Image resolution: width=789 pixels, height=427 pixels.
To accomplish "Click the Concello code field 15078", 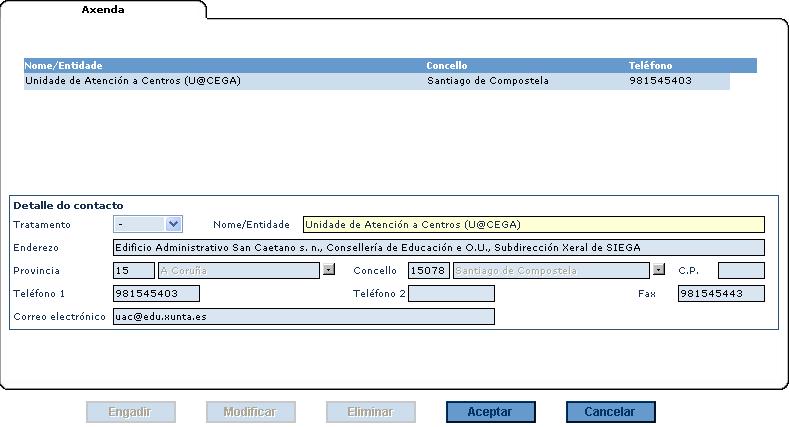I will [429, 270].
